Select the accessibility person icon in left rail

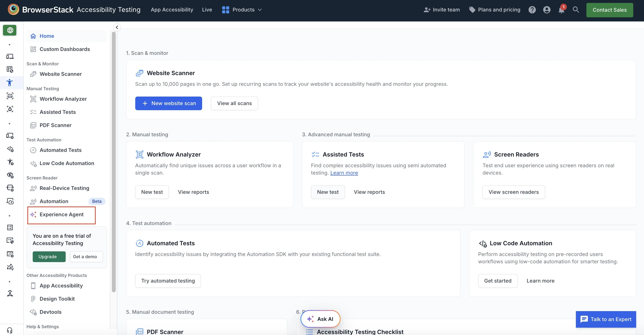point(10,83)
